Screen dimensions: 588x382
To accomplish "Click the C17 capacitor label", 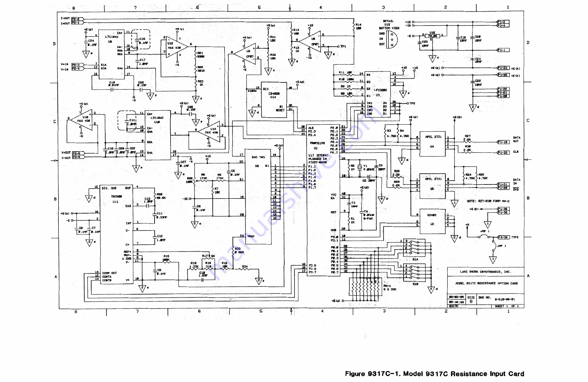I will click(x=143, y=62).
